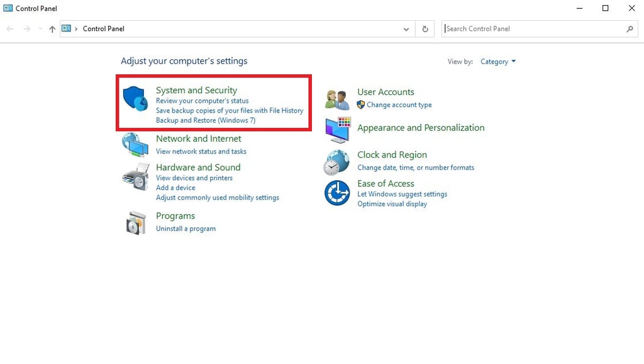The width and height of the screenshot is (644, 364).
Task: Open the Network and Internet globe icon
Action: [x=135, y=144]
